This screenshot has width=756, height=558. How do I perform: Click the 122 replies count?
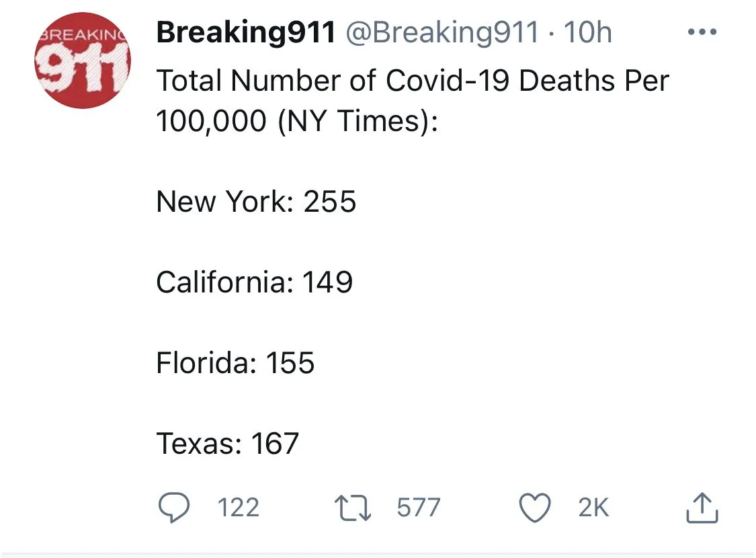click(239, 508)
